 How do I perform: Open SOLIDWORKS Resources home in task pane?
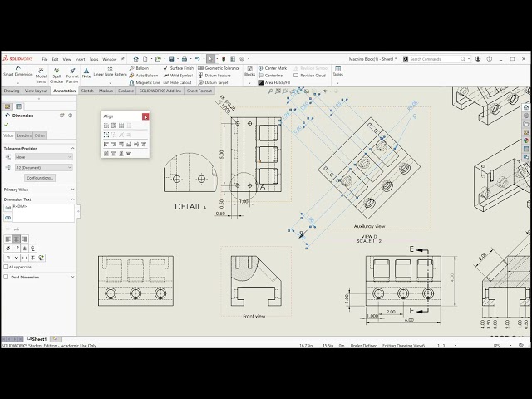(526, 107)
